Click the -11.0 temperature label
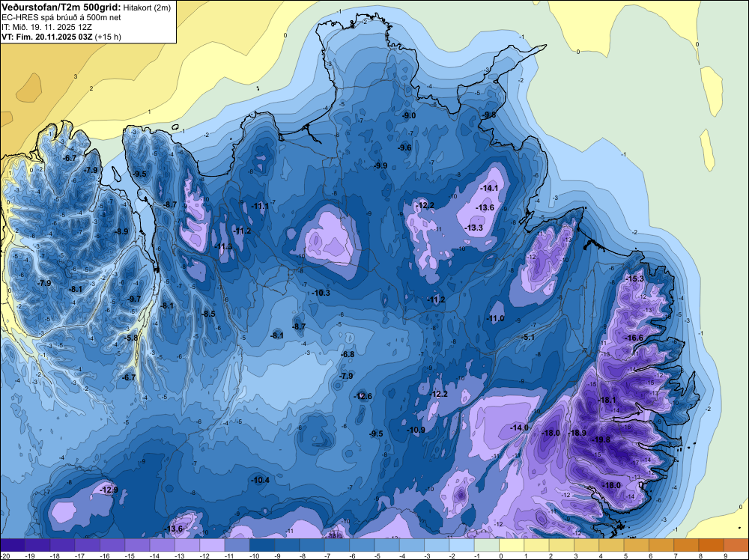This screenshot has height=560, width=749. coord(496,318)
